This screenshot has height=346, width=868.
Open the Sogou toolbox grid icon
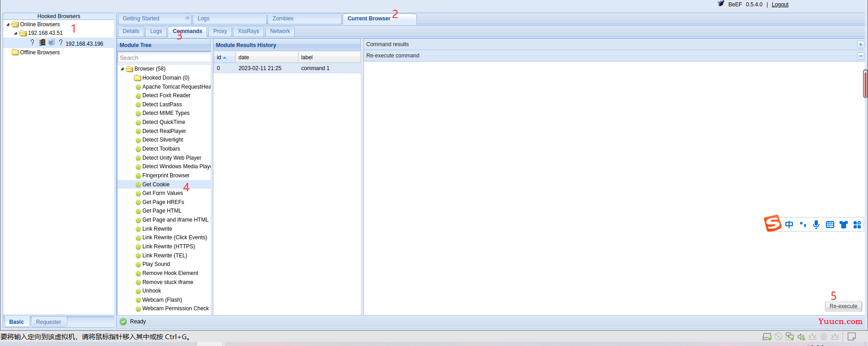point(857,225)
